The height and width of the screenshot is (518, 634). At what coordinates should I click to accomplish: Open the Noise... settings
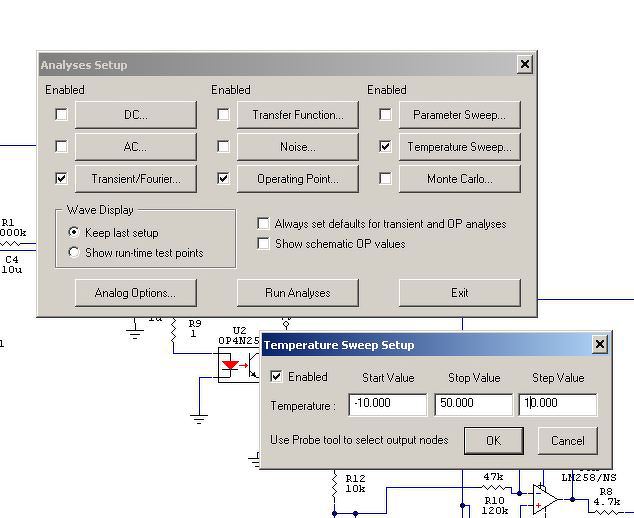pyautogui.click(x=298, y=147)
